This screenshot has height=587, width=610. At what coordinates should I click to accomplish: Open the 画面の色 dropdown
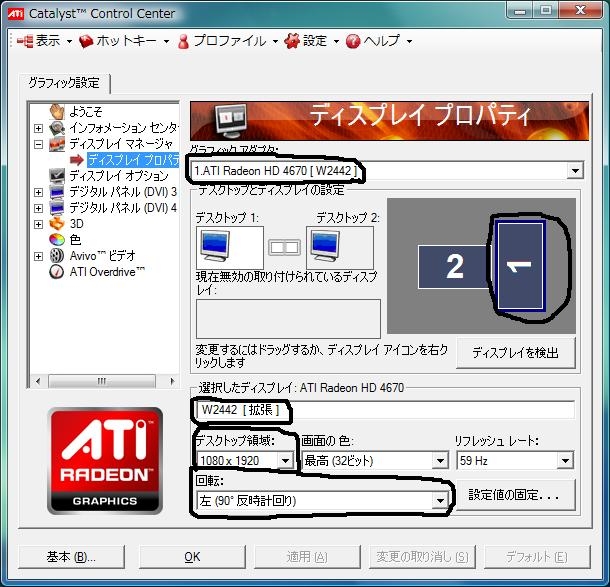click(440, 461)
